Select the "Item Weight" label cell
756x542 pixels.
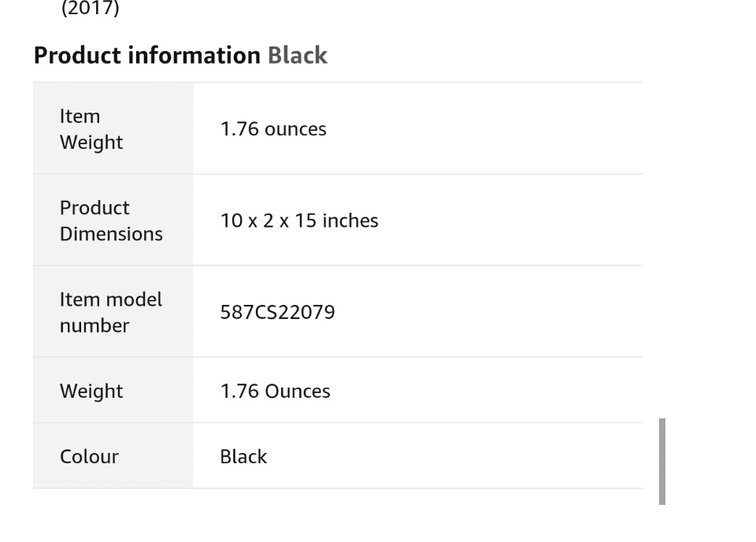[113, 128]
